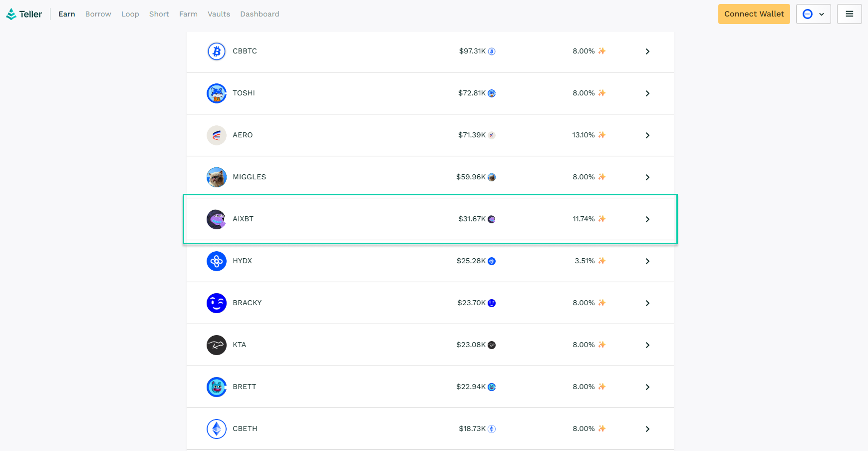This screenshot has width=868, height=451.
Task: Go to the Vaults tab
Action: pyautogui.click(x=219, y=14)
